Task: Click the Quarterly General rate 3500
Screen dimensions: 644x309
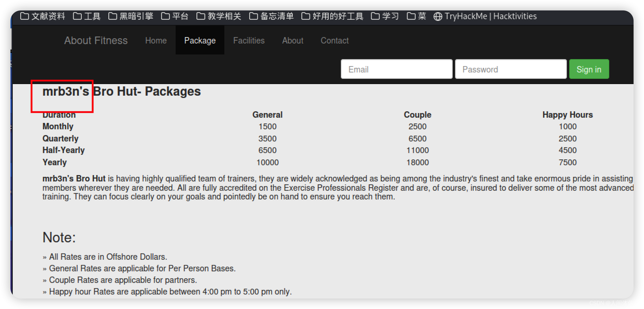Action: tap(268, 139)
